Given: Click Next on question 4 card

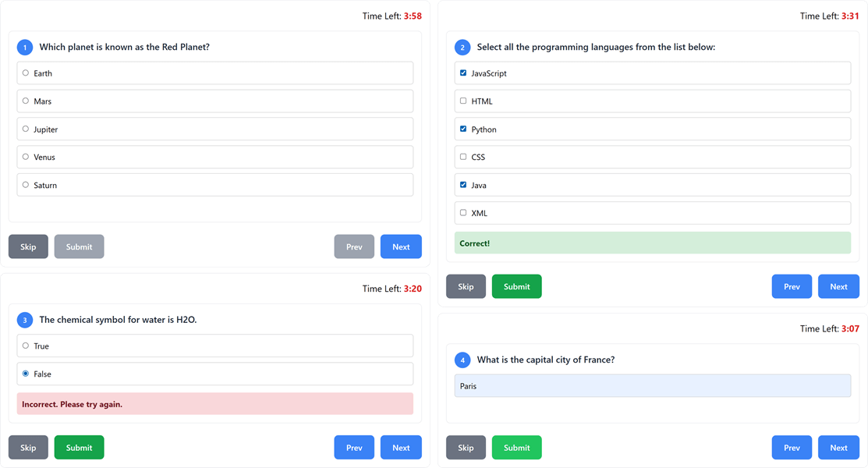Looking at the screenshot, I should (838, 448).
